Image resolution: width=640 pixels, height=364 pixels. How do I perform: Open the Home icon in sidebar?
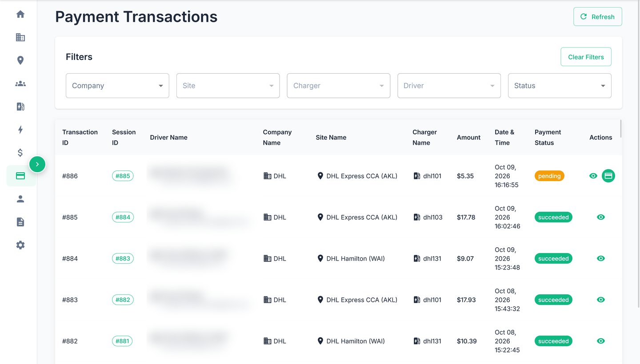tap(20, 14)
